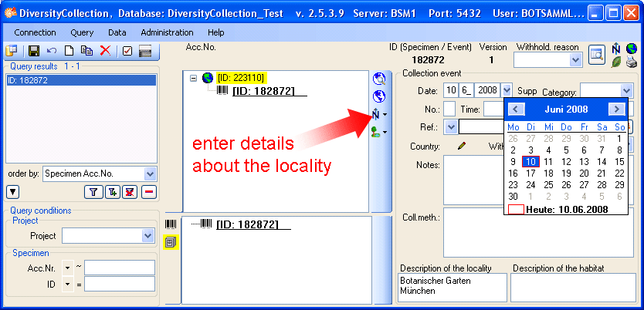Viewport: 644px width, 310px height.
Task: Click the red X delete icon
Action: tap(104, 51)
